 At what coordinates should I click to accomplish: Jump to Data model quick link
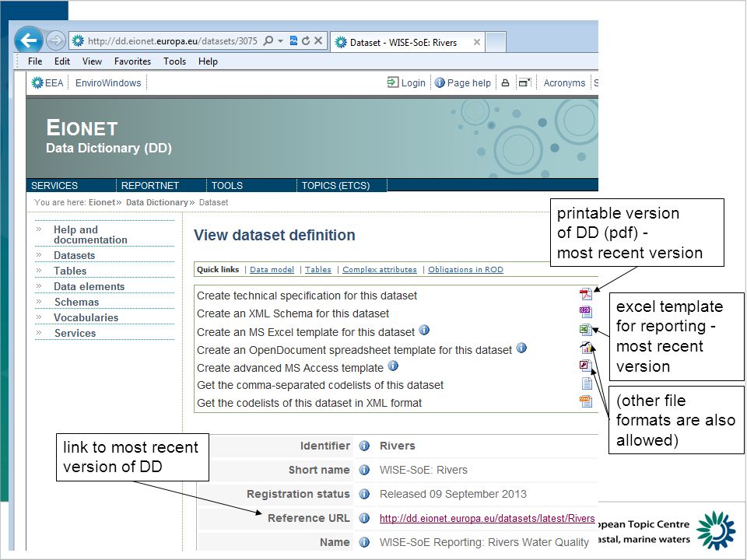point(272,270)
